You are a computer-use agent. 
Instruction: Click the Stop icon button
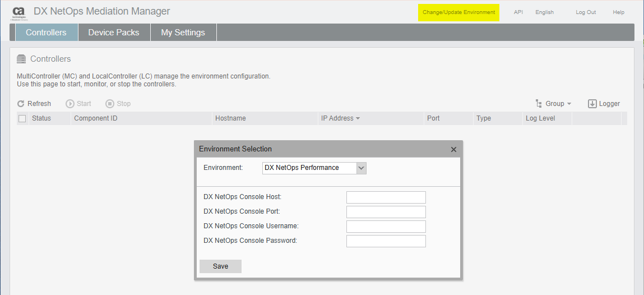pyautogui.click(x=110, y=104)
